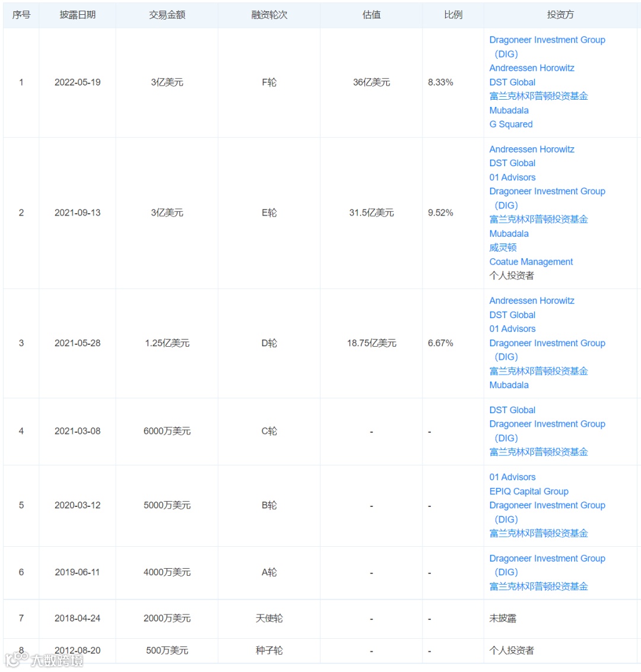Select the date 2020-03-12

coord(78,505)
